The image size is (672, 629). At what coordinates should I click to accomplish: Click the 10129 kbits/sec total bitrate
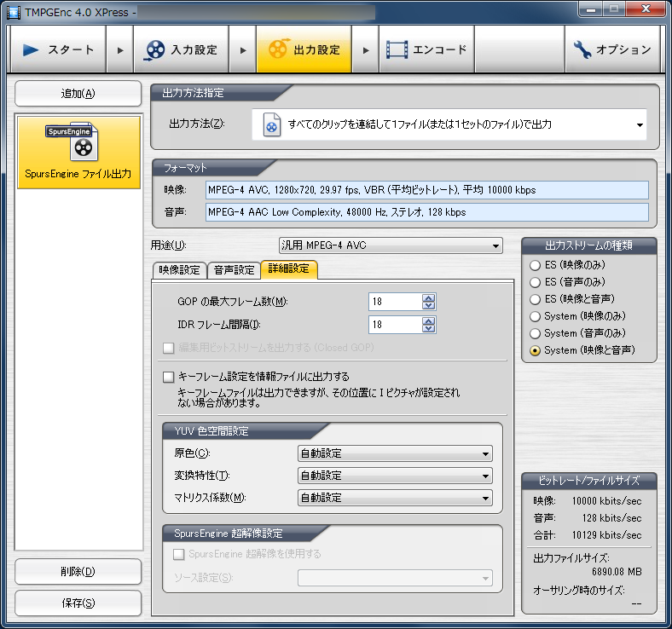click(x=606, y=535)
